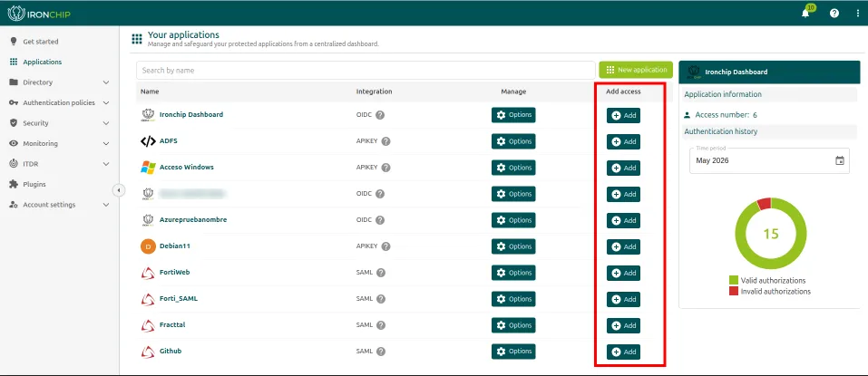
Task: Open the notifications bell icon
Action: 805,14
